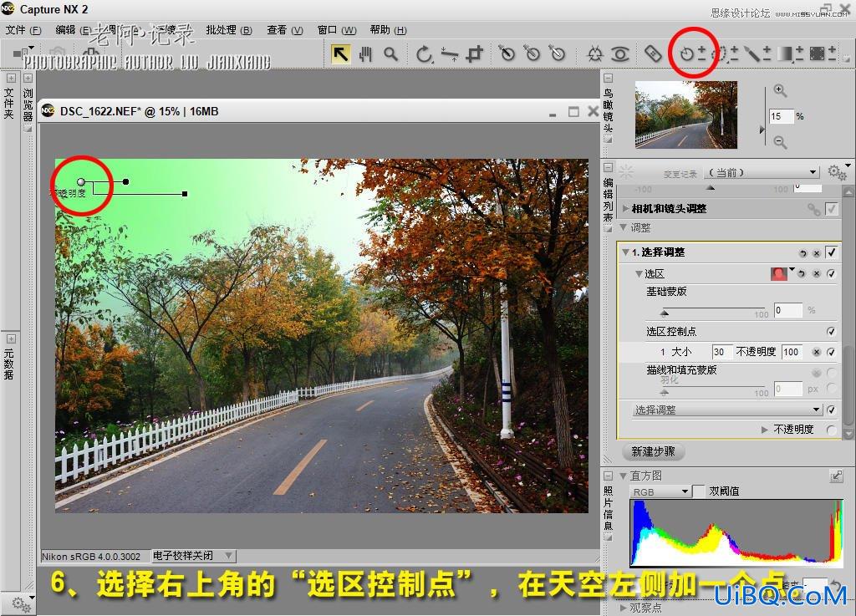856x616 pixels.
Task: Expand the 元数据 side panel
Action: [10, 339]
